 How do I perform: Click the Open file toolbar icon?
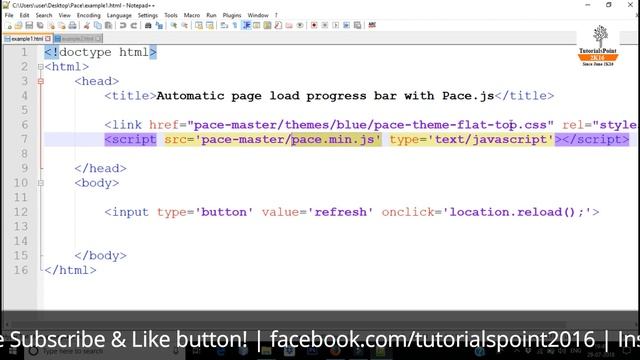click(18, 25)
